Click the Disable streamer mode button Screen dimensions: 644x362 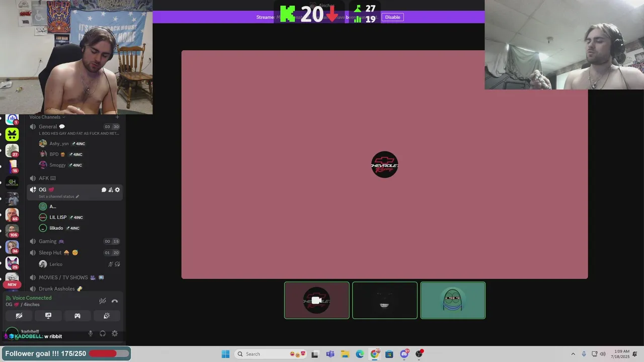coord(392,17)
